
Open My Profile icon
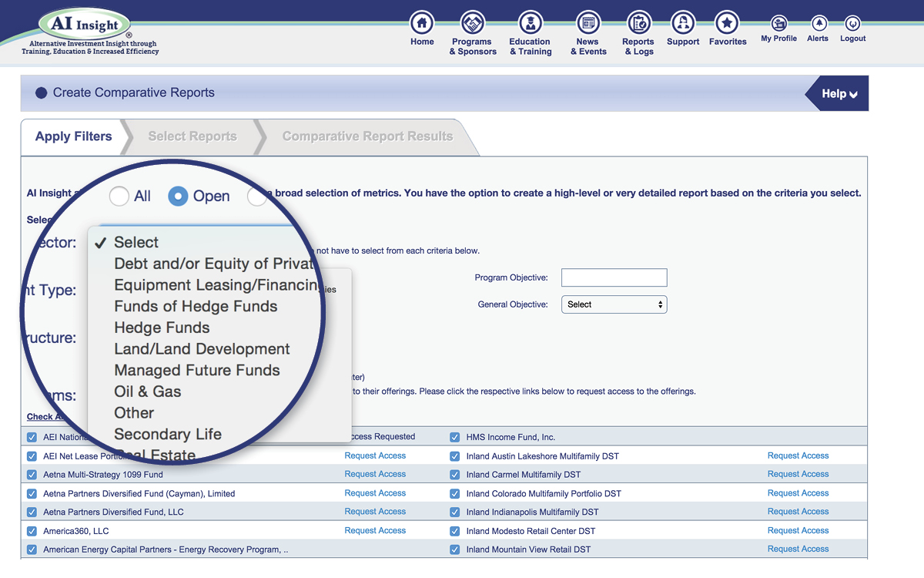tap(779, 23)
